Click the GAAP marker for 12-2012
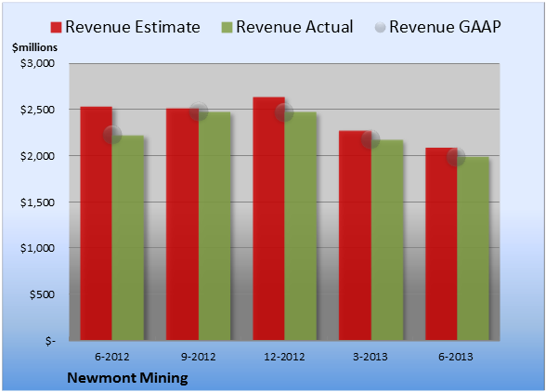Viewport: 546px width, 392px height. (x=284, y=112)
